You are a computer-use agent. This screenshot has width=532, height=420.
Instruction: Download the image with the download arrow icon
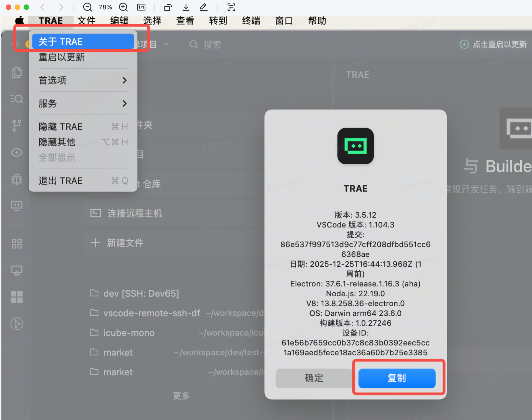click(x=186, y=7)
